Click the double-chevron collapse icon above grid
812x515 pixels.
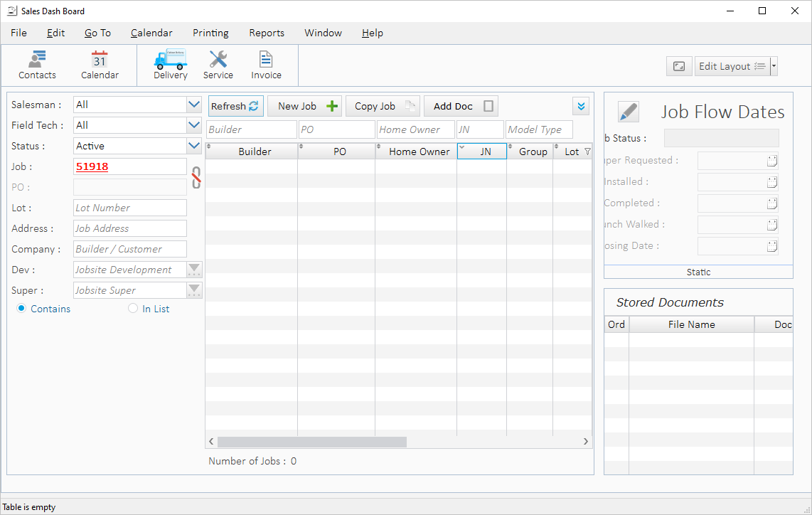coord(581,106)
